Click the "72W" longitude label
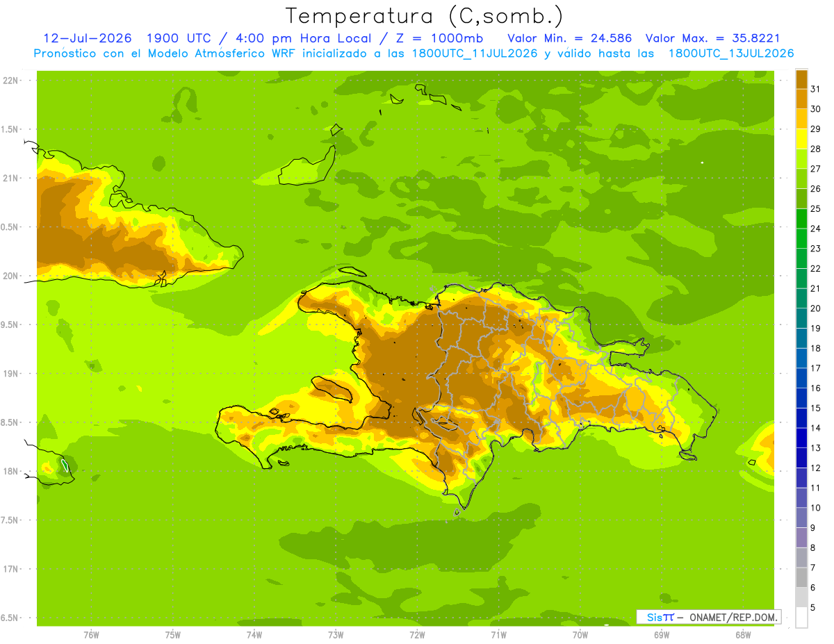 pos(417,635)
